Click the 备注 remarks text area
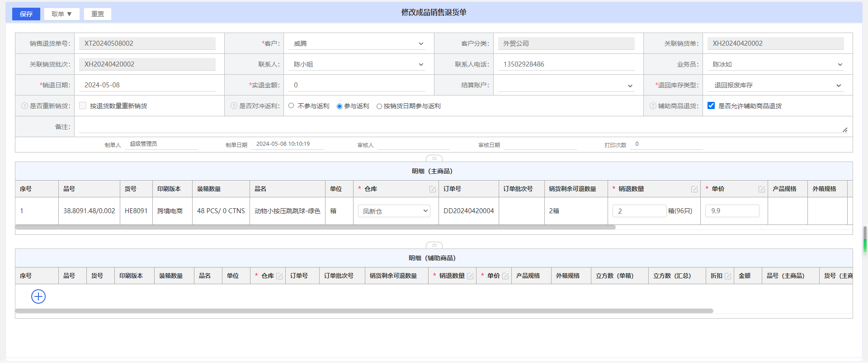 (x=463, y=127)
